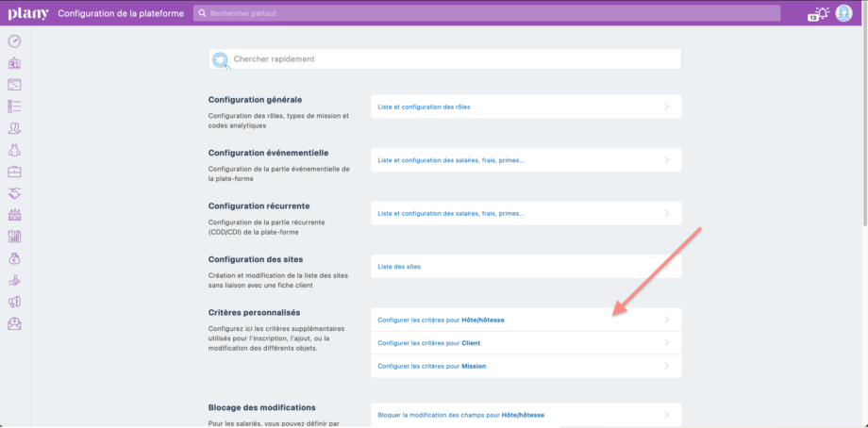Open the handshake icon in the sidebar

[14, 192]
